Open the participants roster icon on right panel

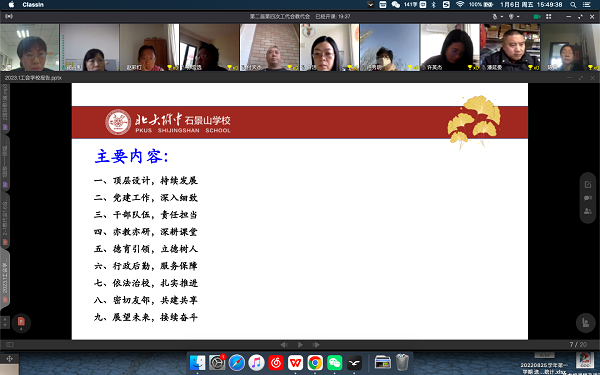(x=588, y=211)
